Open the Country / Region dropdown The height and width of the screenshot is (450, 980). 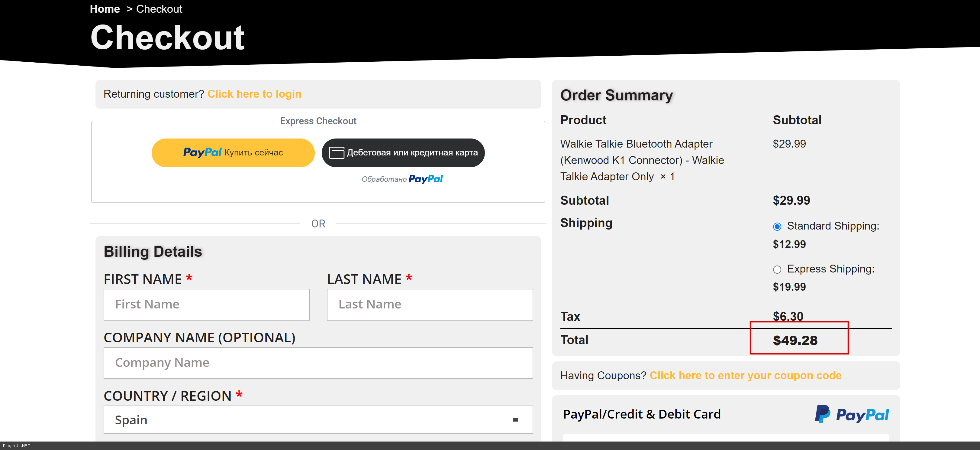[x=318, y=419]
